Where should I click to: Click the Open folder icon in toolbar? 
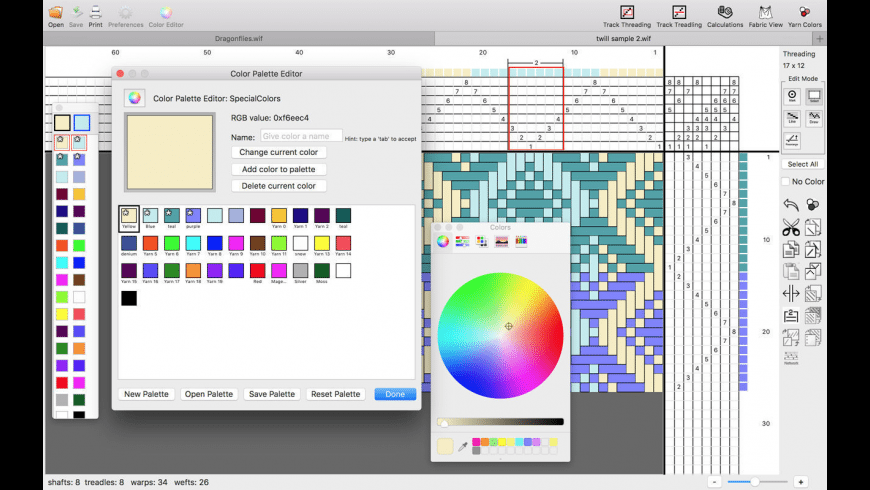56,12
